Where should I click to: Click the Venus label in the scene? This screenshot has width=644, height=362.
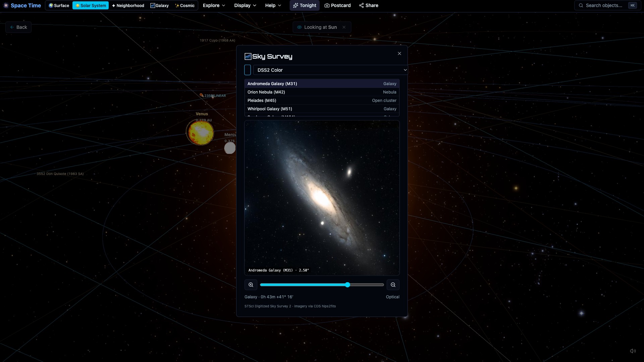(202, 114)
